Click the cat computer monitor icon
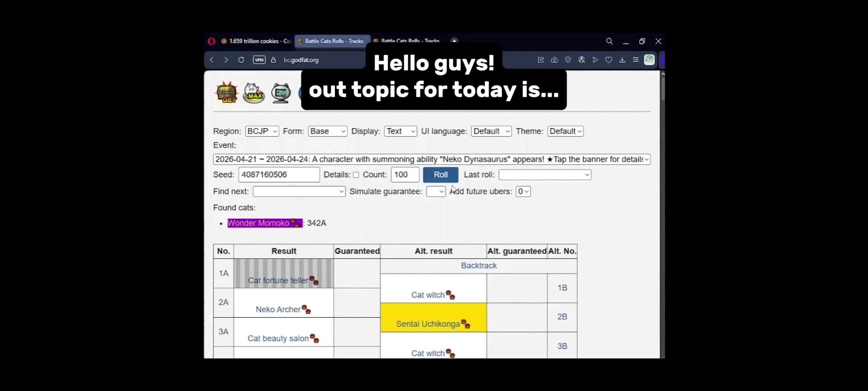The width and height of the screenshot is (868, 391). 281,94
